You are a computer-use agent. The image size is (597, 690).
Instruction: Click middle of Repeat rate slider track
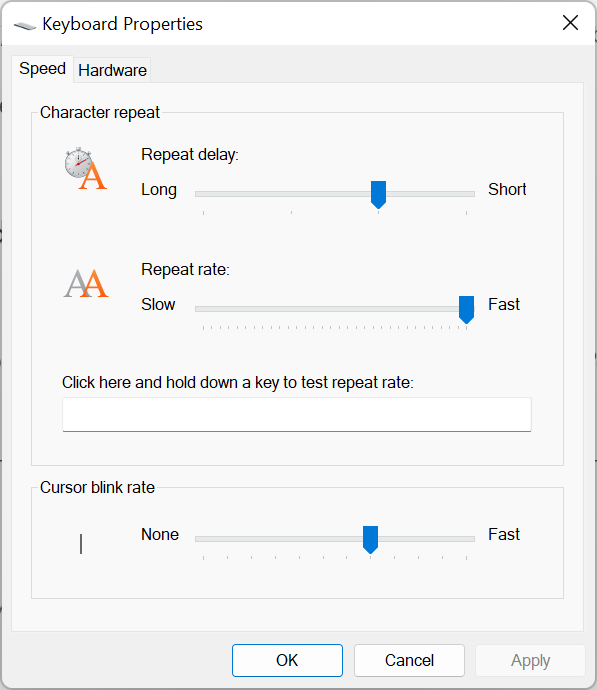tap(335, 309)
